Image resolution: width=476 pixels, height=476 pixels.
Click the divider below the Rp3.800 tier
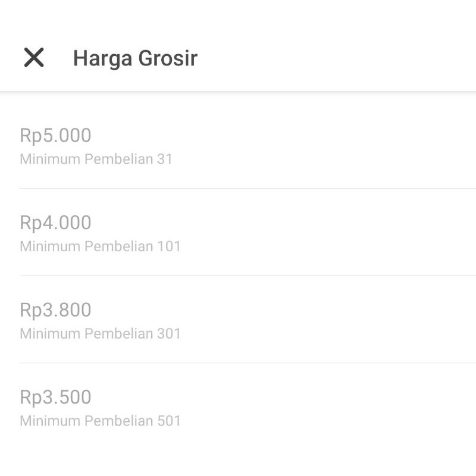(248, 363)
